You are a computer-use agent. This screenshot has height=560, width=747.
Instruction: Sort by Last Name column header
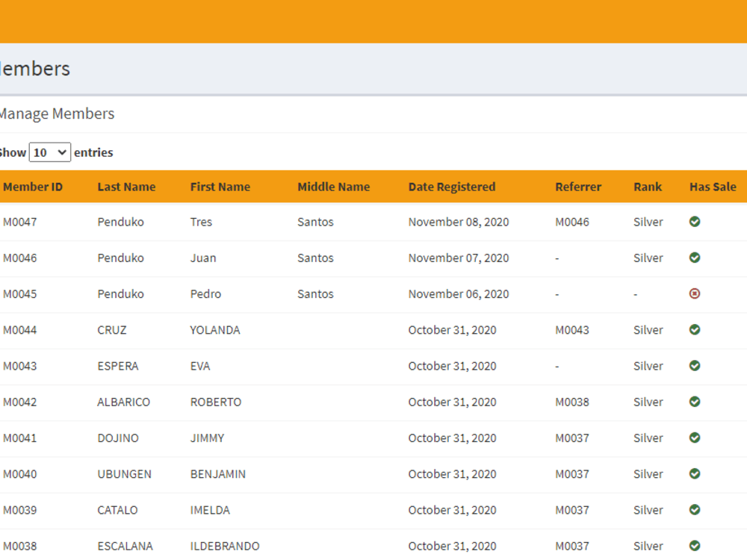(126, 187)
